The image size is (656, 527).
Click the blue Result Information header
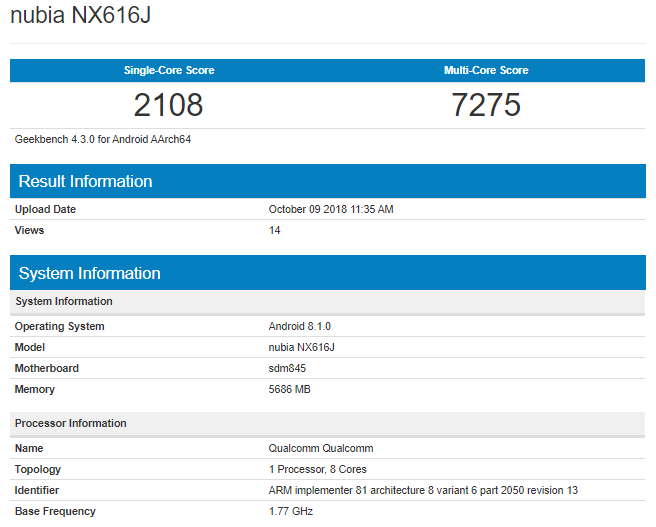click(86, 182)
